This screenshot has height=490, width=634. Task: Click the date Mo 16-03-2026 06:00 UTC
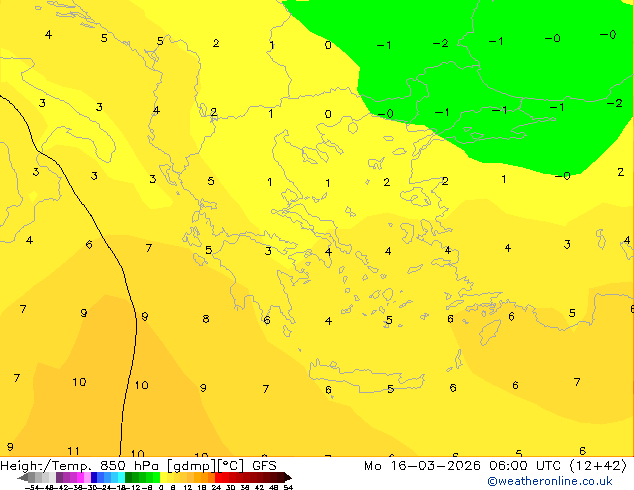(462, 466)
